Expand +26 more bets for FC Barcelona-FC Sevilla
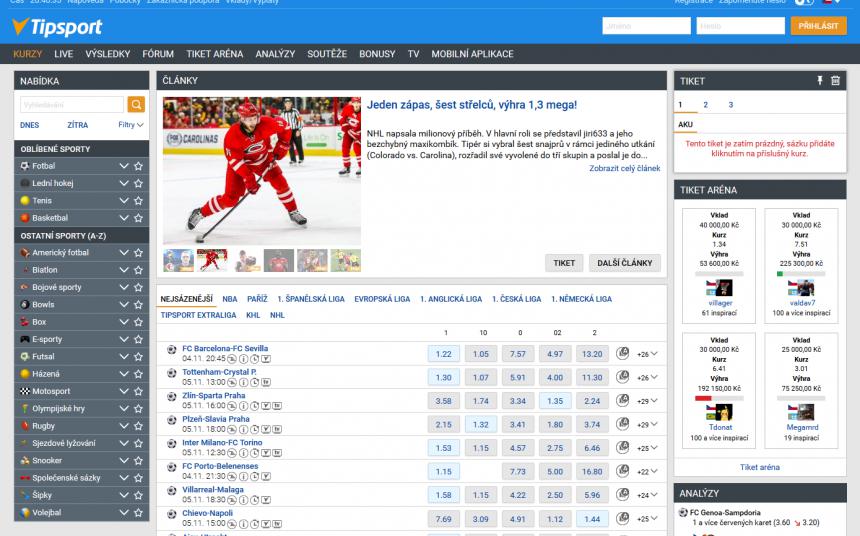The height and width of the screenshot is (536, 860). pos(647,354)
